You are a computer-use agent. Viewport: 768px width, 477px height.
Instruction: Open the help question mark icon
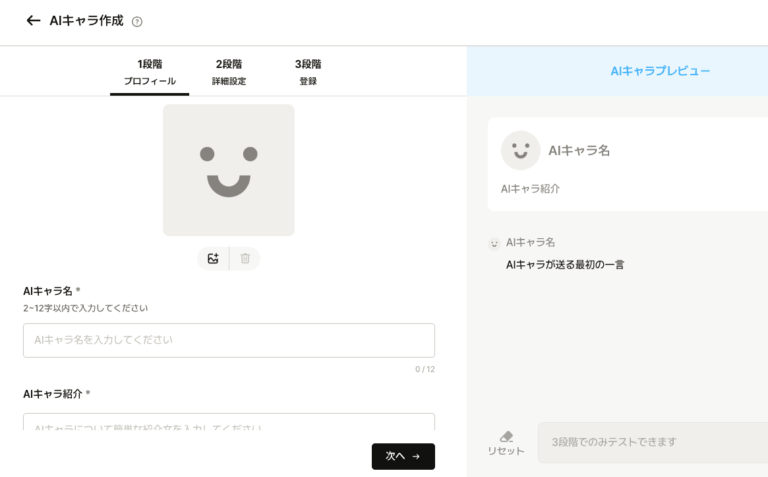click(x=137, y=22)
